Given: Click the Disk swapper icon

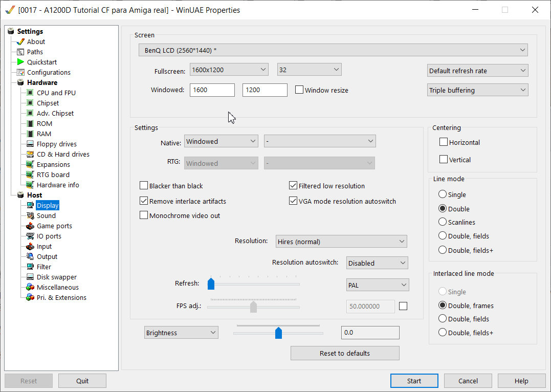Looking at the screenshot, I should coord(30,277).
